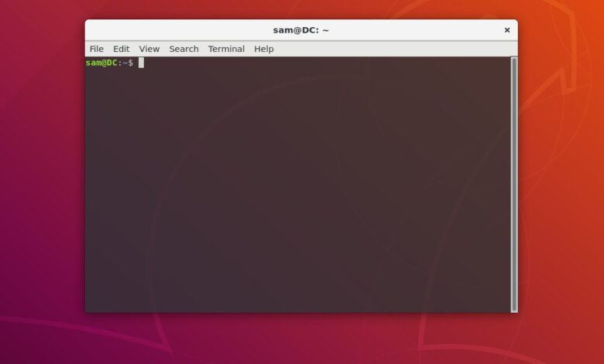This screenshot has height=364, width=604.
Task: Open the File menu
Action: [96, 49]
